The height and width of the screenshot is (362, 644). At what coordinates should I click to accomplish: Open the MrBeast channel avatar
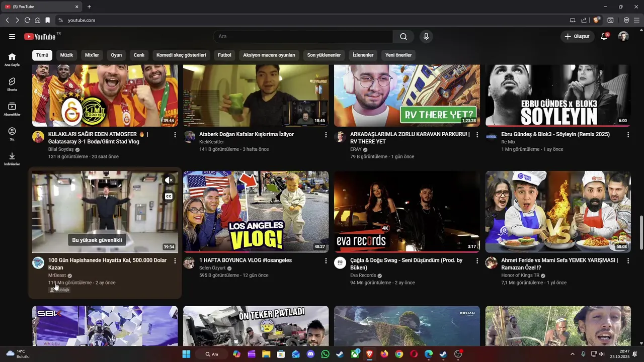click(38, 262)
